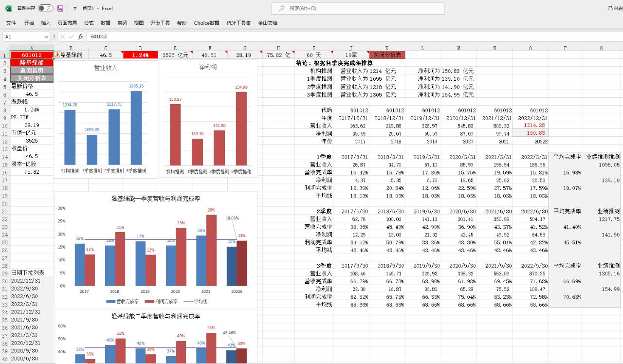Image resolution: width=623 pixels, height=364 pixels.
Task: Open the 金山文档 ribbon tab
Action: pyautogui.click(x=268, y=23)
